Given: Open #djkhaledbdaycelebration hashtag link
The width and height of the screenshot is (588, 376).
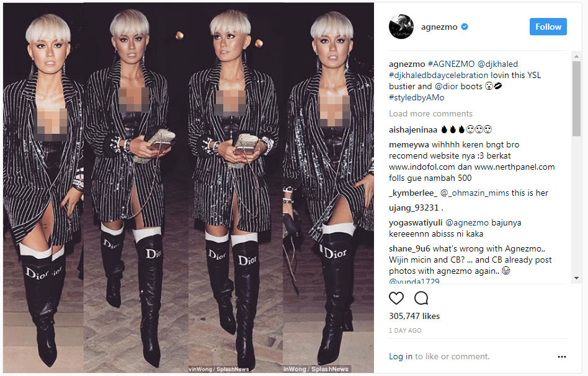Looking at the screenshot, I should point(439,76).
